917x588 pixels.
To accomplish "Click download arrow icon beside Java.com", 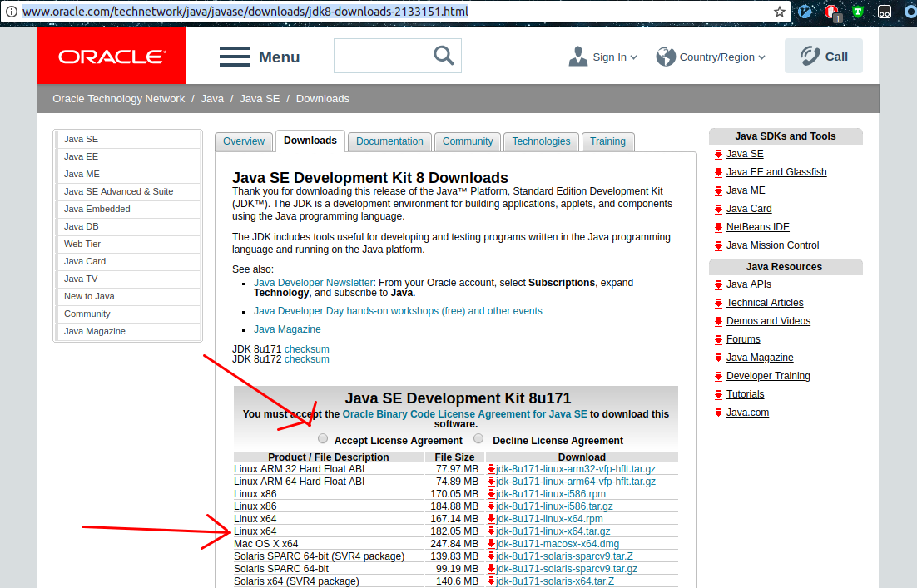I will pos(718,413).
